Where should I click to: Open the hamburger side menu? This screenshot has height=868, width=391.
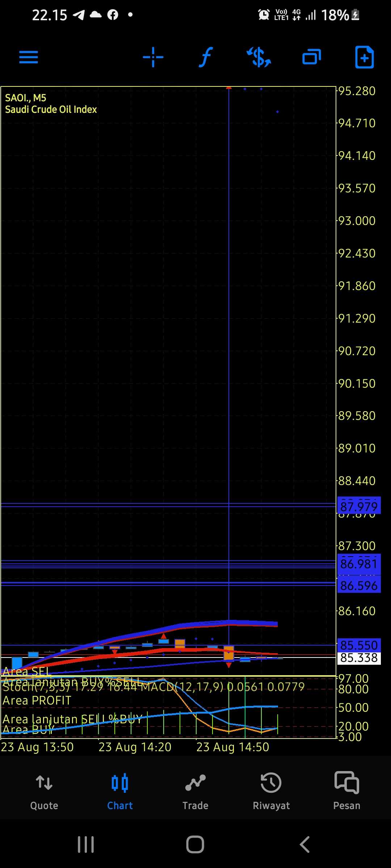(29, 57)
